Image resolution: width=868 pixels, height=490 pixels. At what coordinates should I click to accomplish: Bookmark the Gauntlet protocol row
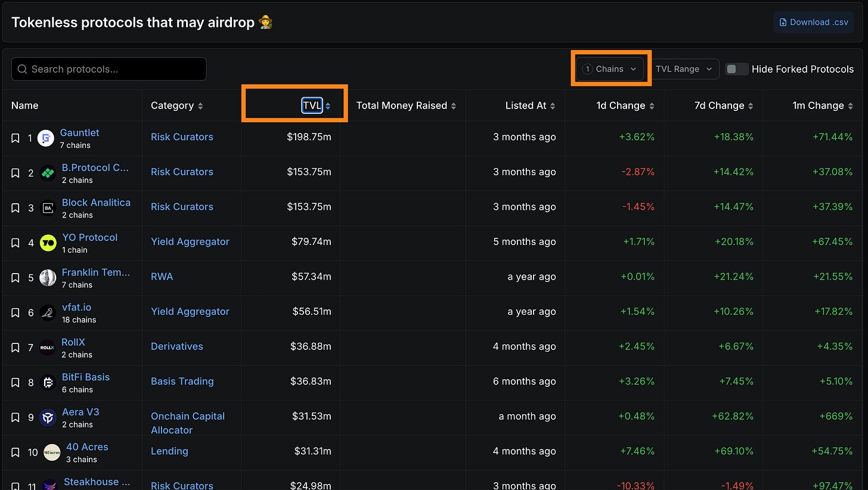pyautogui.click(x=15, y=138)
